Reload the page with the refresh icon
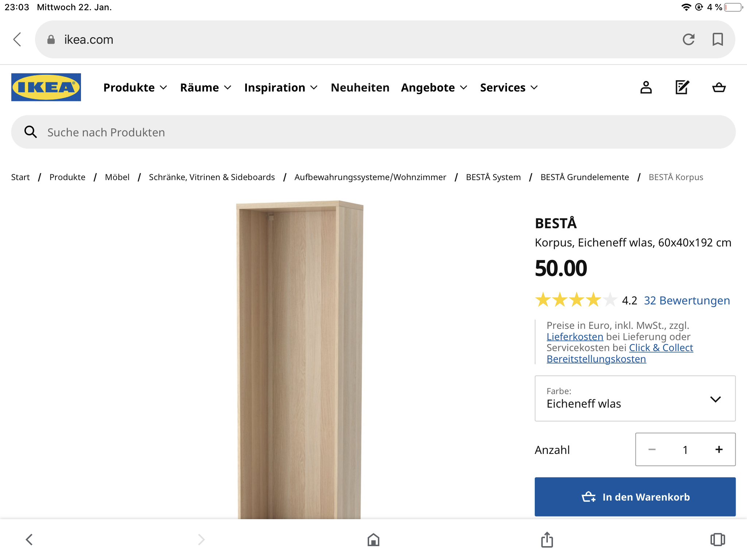The image size is (747, 560). pos(689,39)
